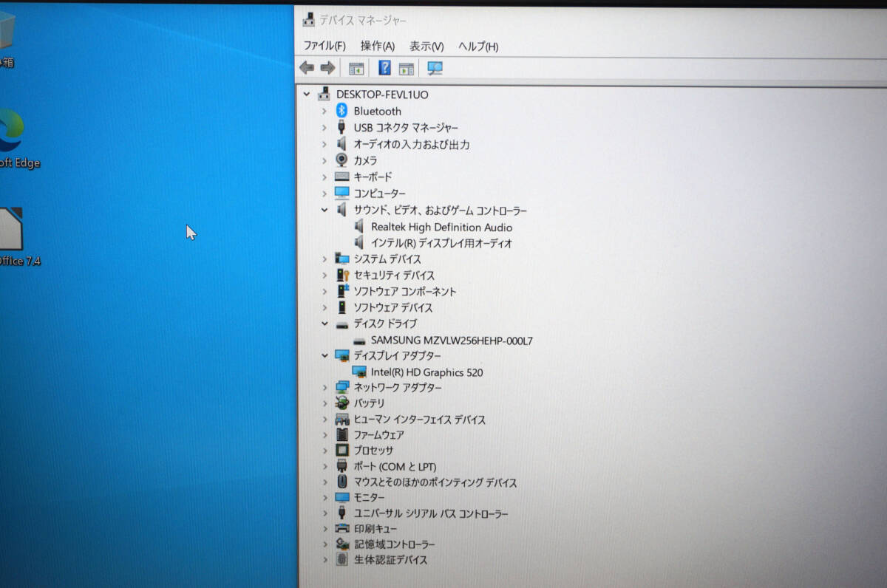Open the ヘルプ(H) menu

pos(478,46)
